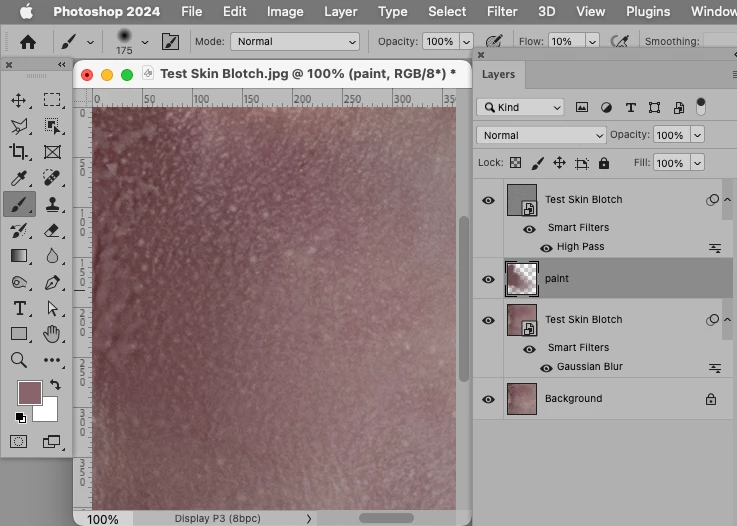Select the Spot Healing Brush tool
737x526 pixels.
click(x=52, y=178)
